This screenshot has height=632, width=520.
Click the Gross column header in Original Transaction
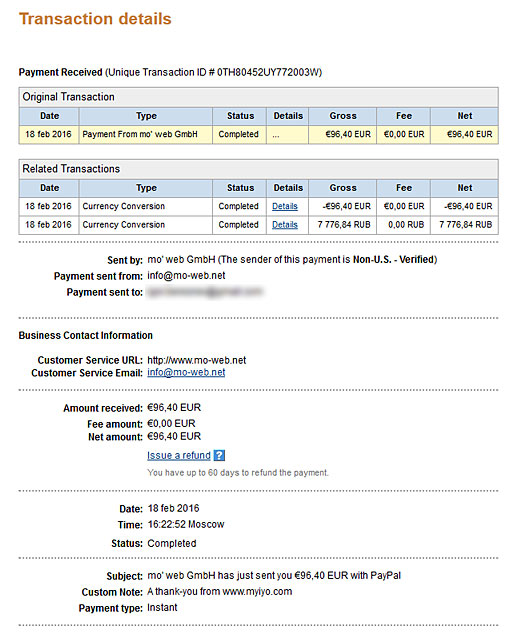click(343, 116)
